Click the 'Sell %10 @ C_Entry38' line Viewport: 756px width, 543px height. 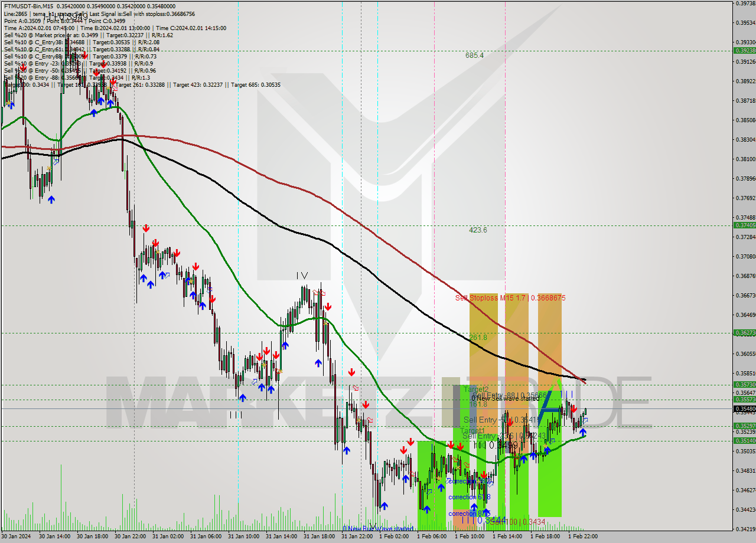pyautogui.click(x=82, y=42)
